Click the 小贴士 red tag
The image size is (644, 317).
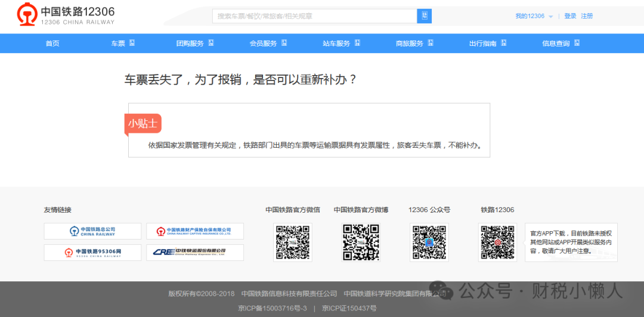coord(143,123)
